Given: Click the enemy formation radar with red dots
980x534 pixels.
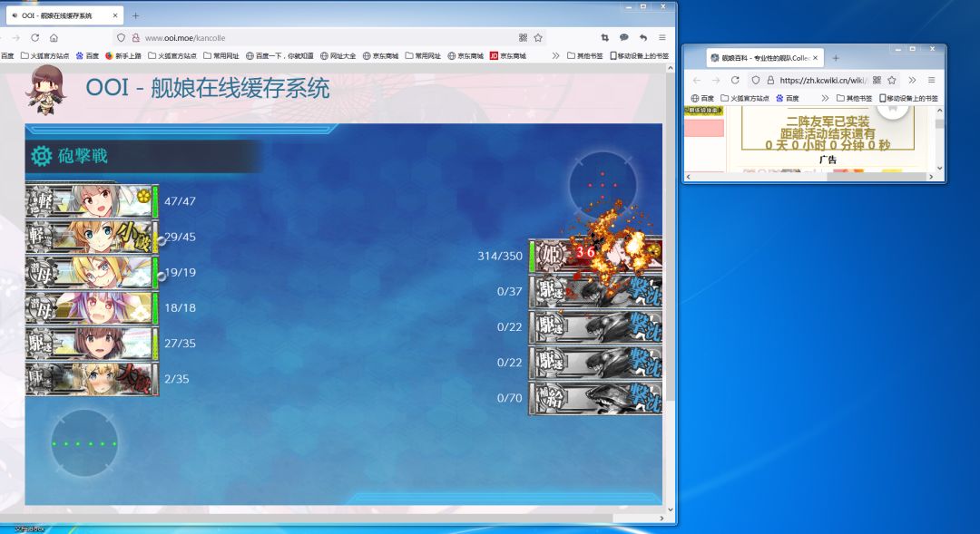Looking at the screenshot, I should 603,185.
